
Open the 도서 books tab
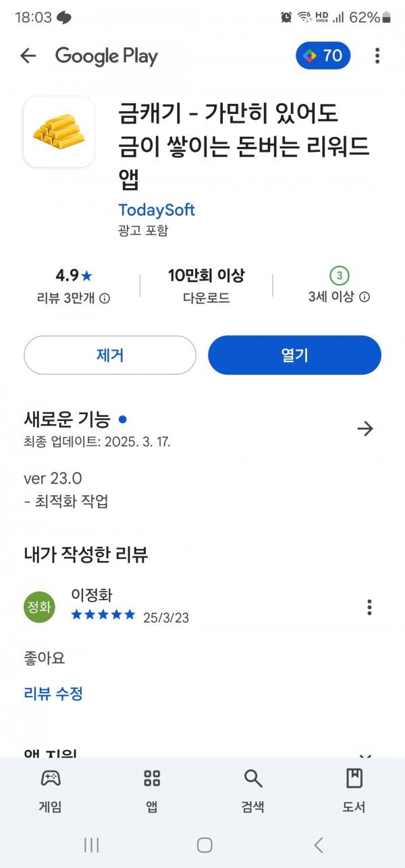tap(354, 790)
